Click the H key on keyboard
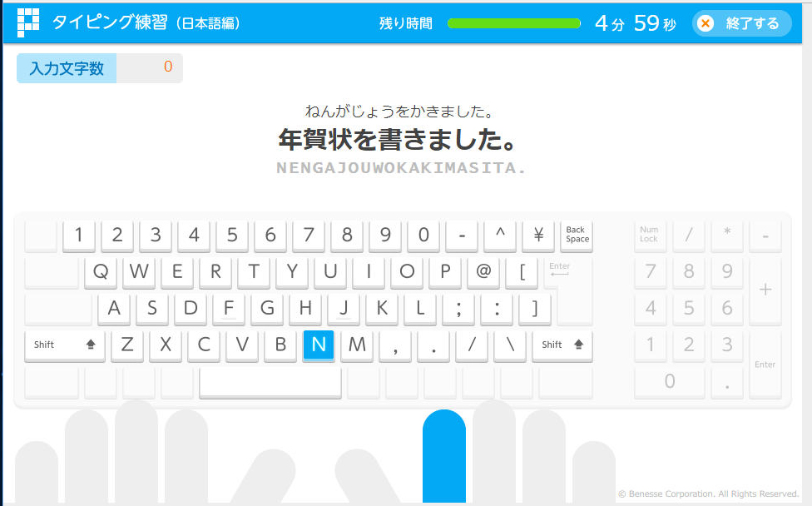 305,308
